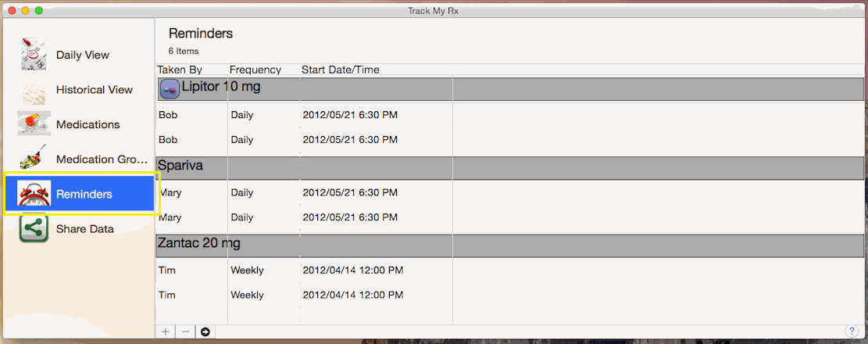Remove reminder with the minus button
The height and width of the screenshot is (344, 868).
click(x=185, y=331)
